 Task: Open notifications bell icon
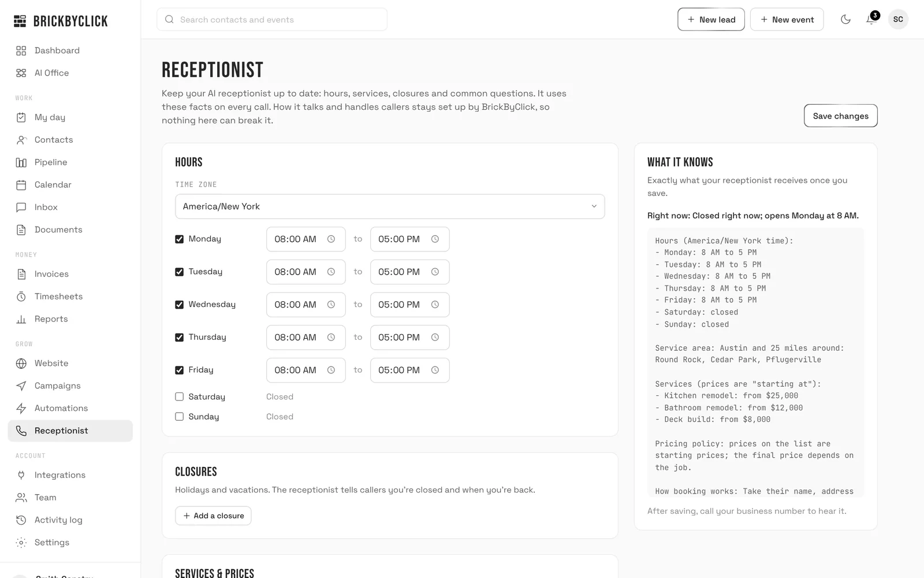click(x=871, y=20)
